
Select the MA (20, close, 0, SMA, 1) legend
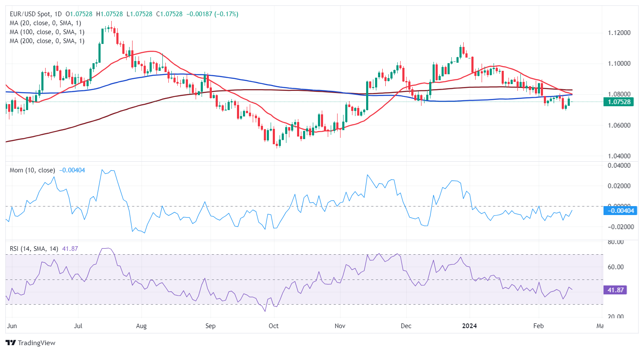click(x=45, y=23)
